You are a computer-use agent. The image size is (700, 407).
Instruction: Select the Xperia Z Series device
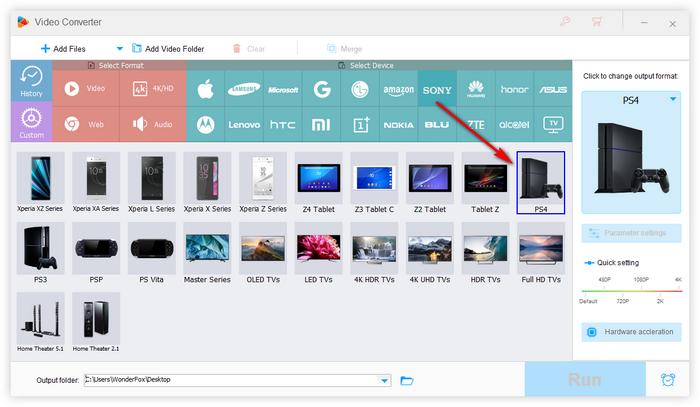point(263,182)
